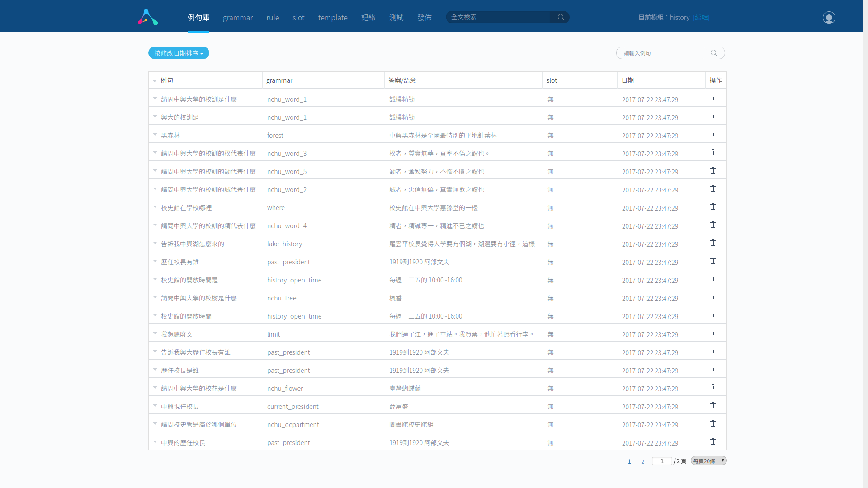
Task: Open the 每頁20條 page size dropdown
Action: 708,461
